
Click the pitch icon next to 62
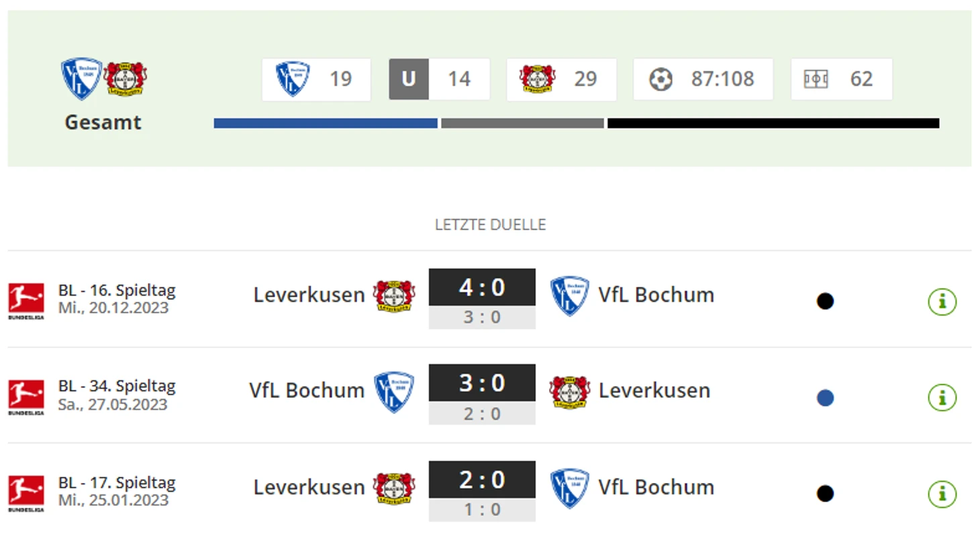click(x=816, y=79)
